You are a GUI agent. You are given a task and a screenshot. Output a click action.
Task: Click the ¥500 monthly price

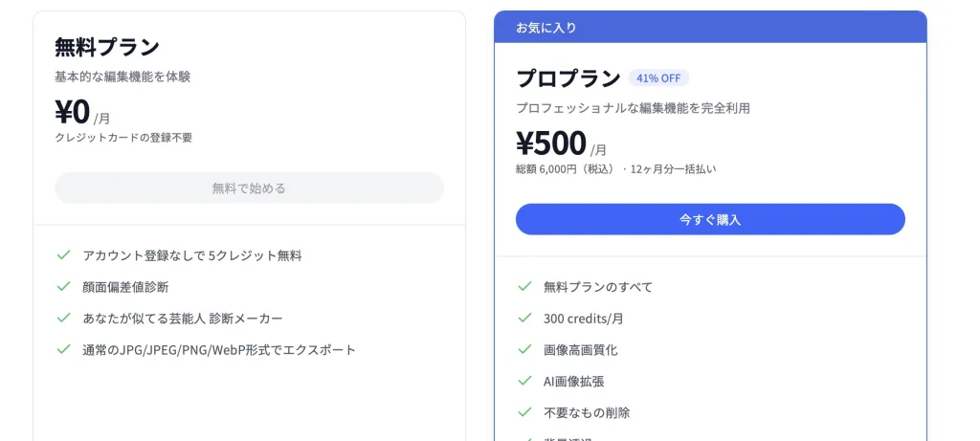551,143
